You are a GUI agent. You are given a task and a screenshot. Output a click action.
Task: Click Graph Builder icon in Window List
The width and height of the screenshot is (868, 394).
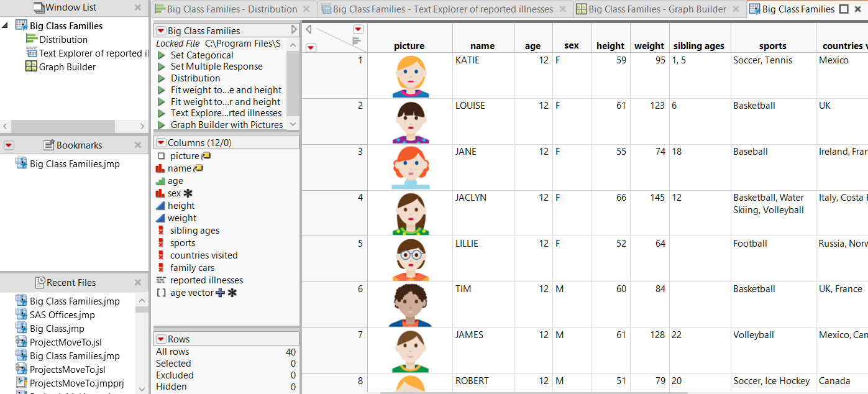(31, 66)
